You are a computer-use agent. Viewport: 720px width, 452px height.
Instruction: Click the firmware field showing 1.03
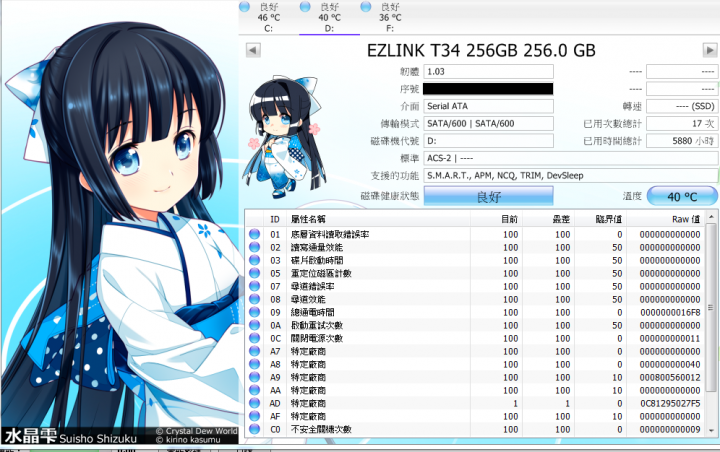[x=488, y=72]
